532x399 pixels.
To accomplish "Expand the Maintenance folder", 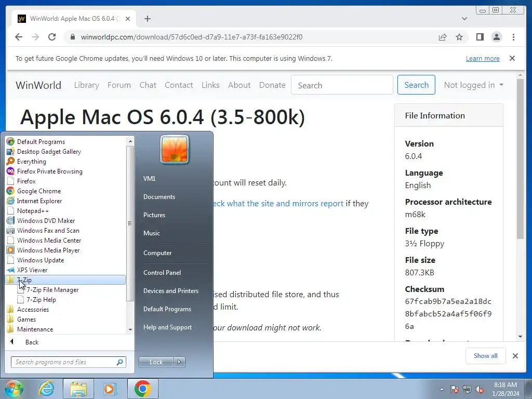I will click(35, 329).
